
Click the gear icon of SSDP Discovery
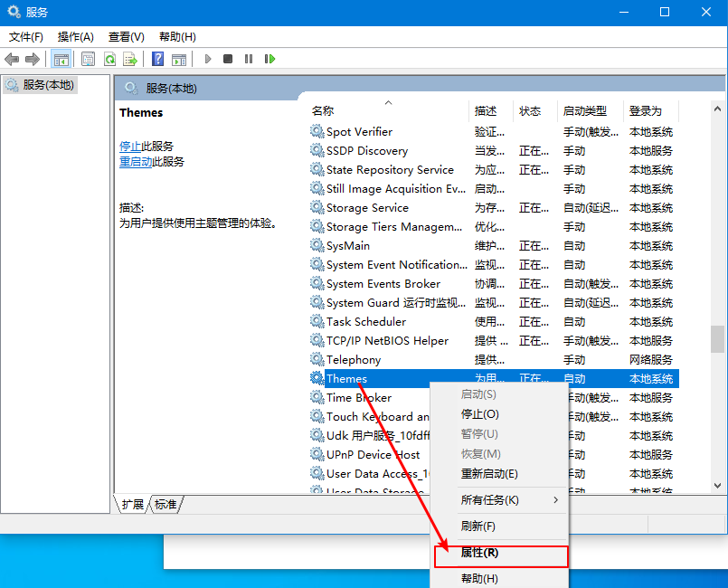[317, 150]
